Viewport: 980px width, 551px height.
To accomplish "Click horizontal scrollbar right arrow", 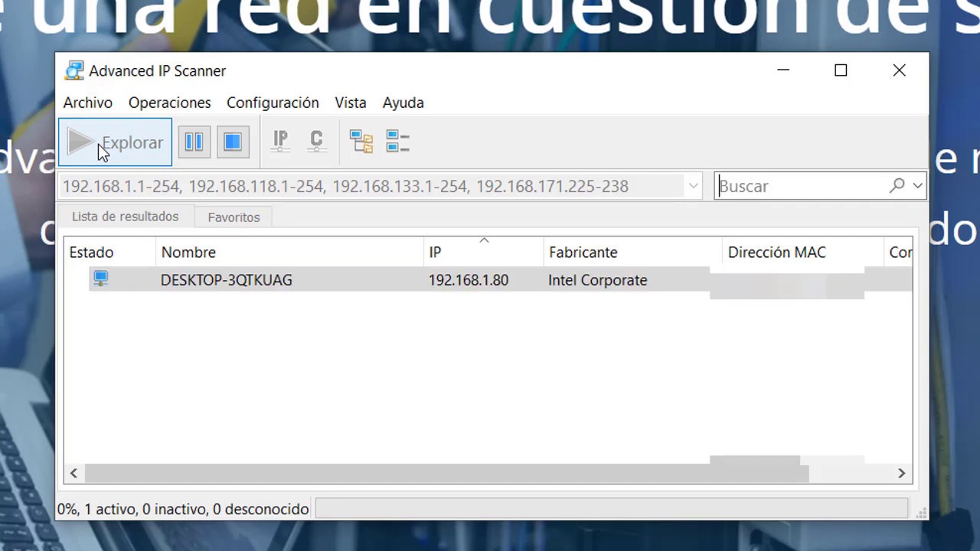I will click(901, 473).
